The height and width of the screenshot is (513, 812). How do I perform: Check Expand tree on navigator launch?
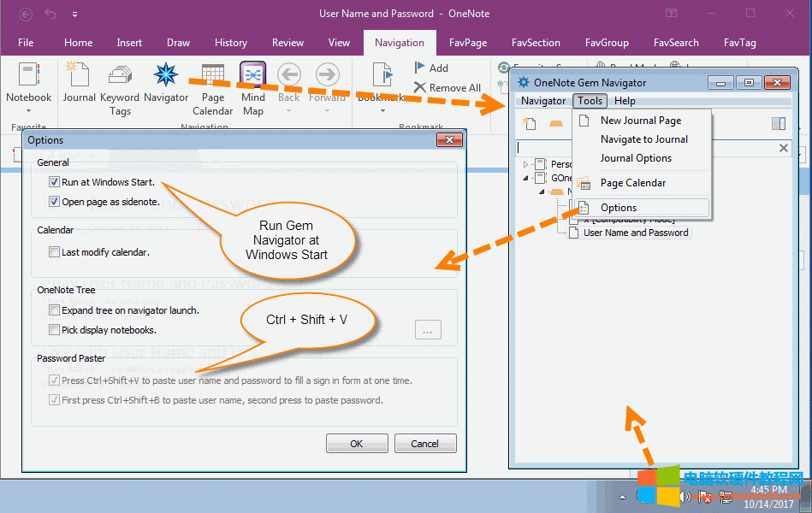(x=55, y=310)
